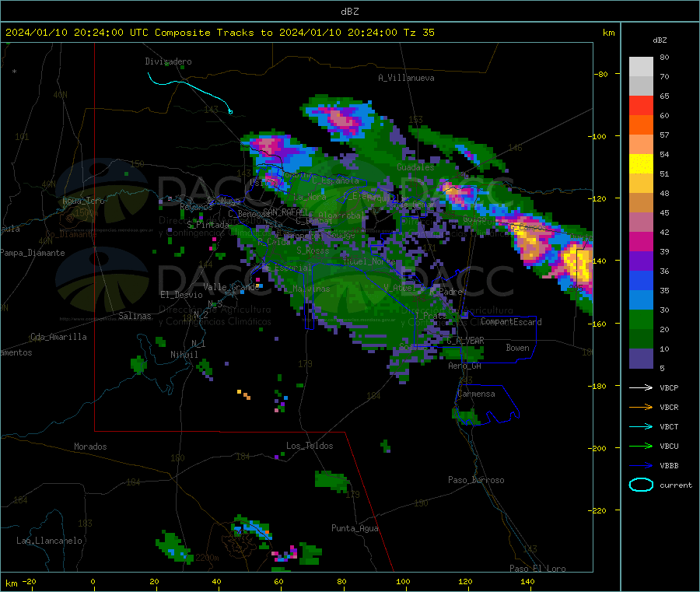Click the Cda_Amarilla map label

[x=58, y=337]
